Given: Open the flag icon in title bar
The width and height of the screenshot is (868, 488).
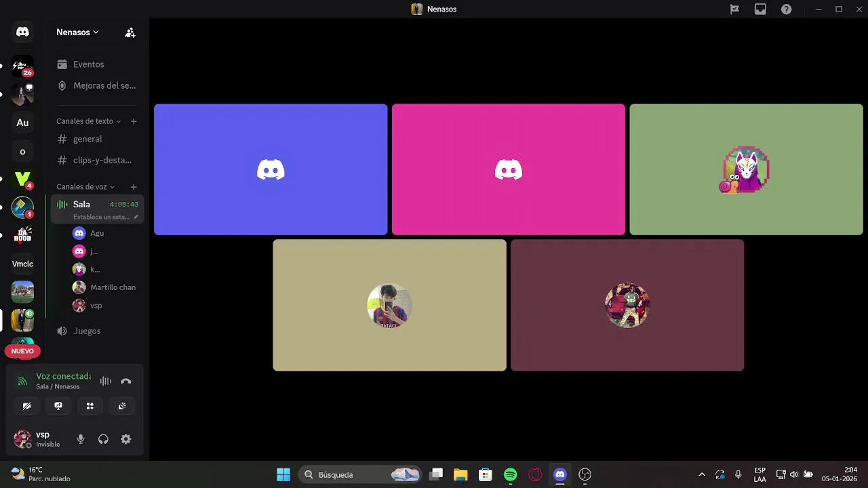Looking at the screenshot, I should coord(734,9).
